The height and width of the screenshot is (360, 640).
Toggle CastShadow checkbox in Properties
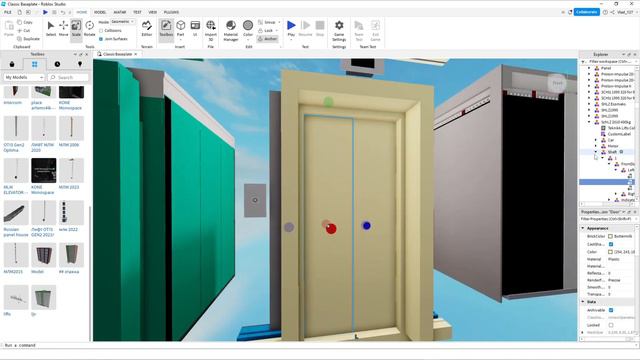(611, 244)
